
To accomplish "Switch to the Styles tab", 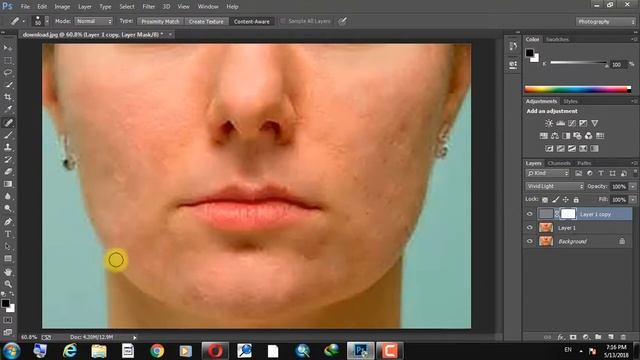I will [x=571, y=101].
